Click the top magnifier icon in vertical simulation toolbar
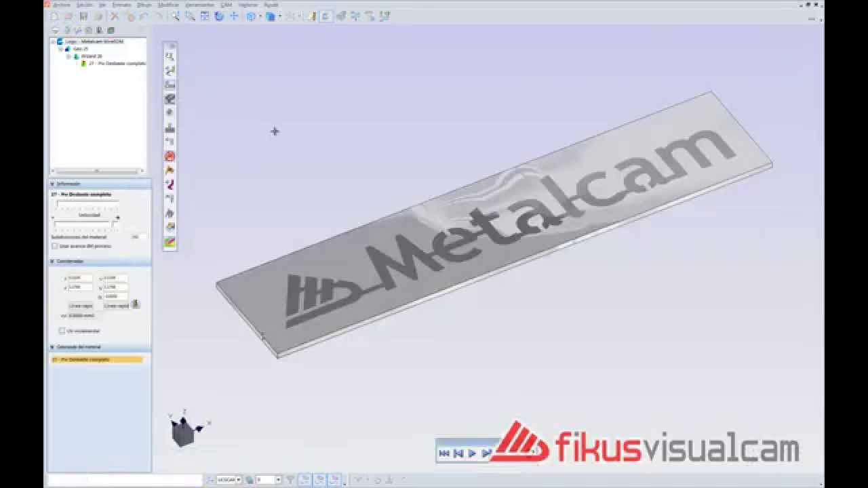Screen dimensions: 868x488 pos(170,56)
